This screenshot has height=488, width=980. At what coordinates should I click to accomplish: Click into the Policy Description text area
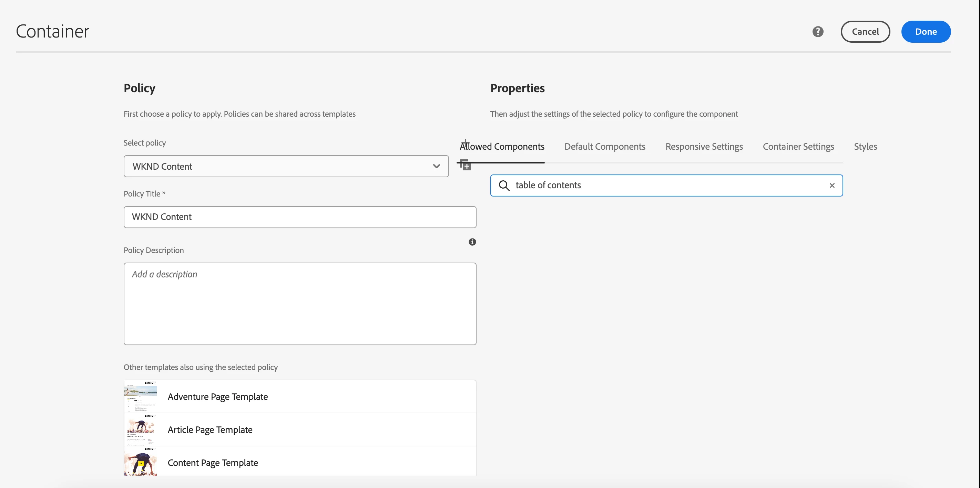pos(299,304)
